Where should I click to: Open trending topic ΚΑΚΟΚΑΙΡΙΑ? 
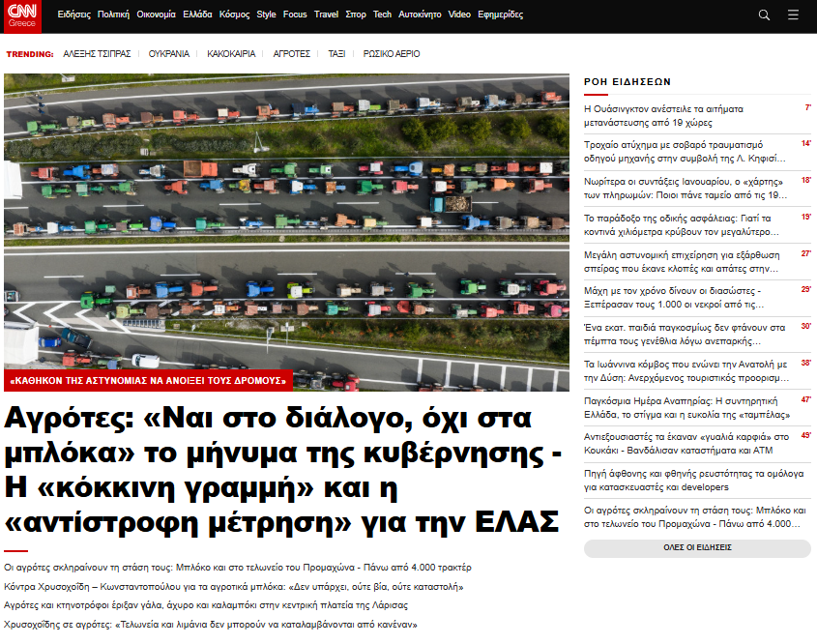(x=231, y=54)
